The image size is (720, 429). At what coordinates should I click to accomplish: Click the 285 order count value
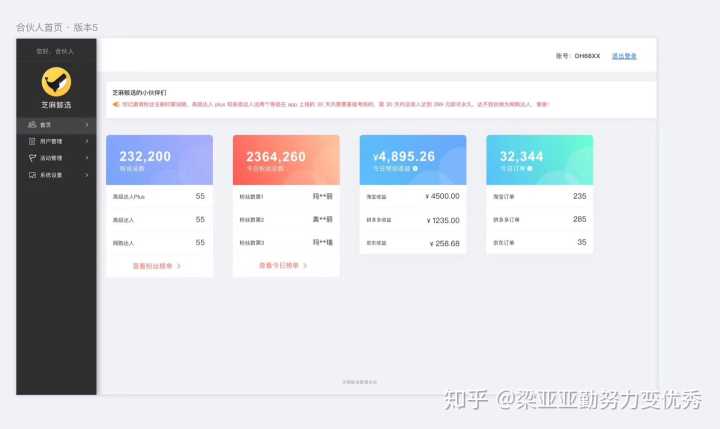pos(579,219)
